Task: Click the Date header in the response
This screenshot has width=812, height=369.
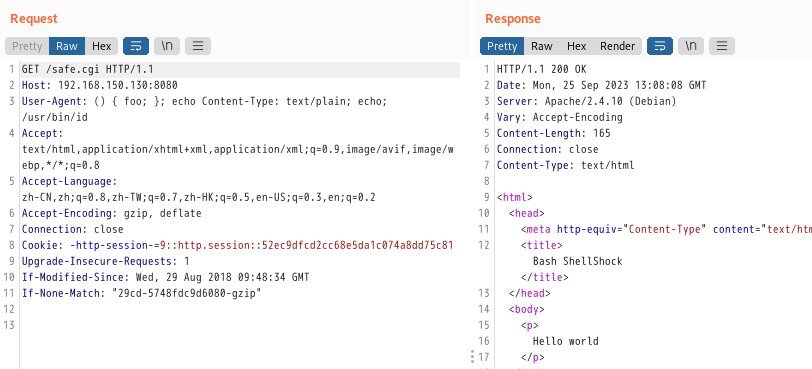Action: click(601, 85)
